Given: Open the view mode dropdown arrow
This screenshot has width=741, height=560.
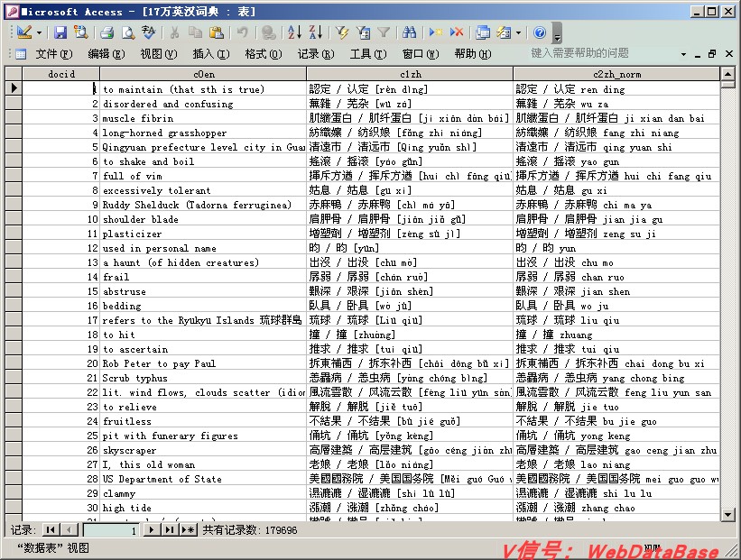Looking at the screenshot, I should [39, 32].
